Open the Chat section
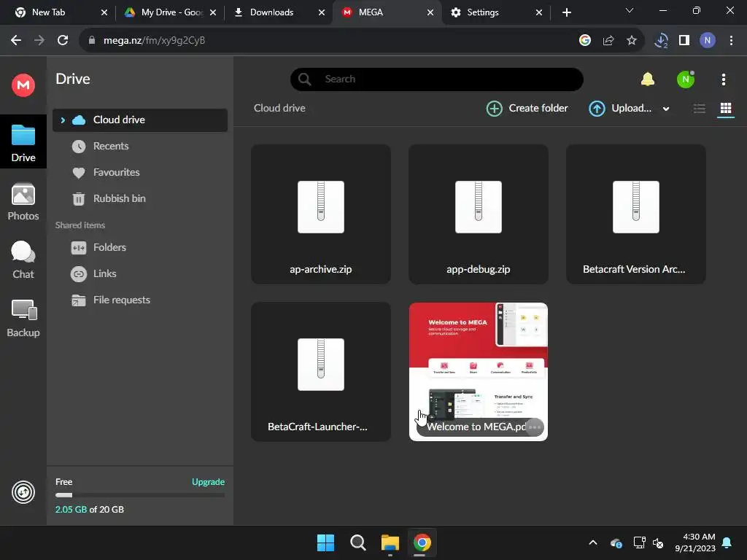The image size is (747, 560). point(23,260)
